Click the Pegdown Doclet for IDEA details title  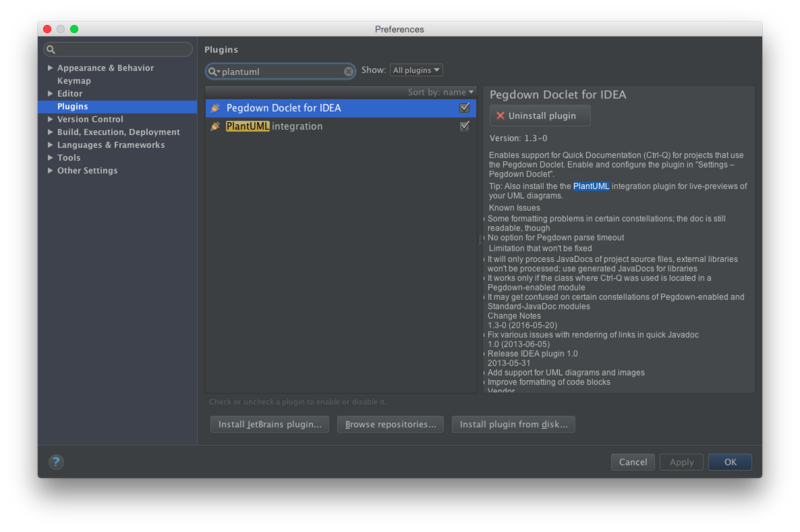558,94
